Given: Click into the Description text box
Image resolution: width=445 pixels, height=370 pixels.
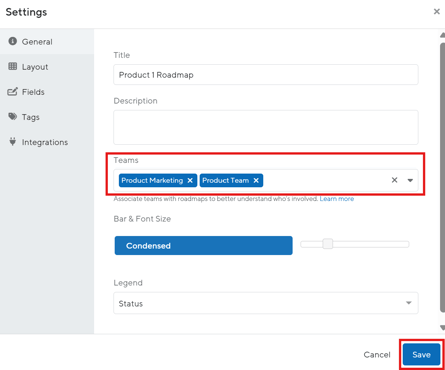Looking at the screenshot, I should coord(266,127).
